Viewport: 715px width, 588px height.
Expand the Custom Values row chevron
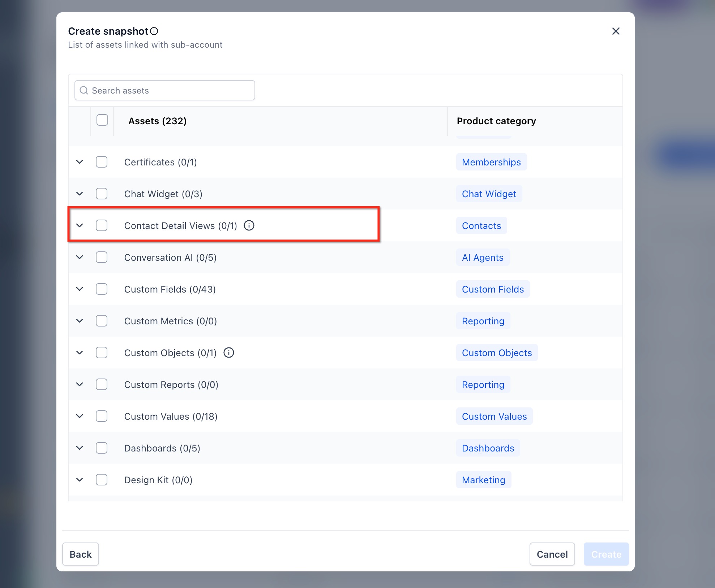[x=80, y=416]
